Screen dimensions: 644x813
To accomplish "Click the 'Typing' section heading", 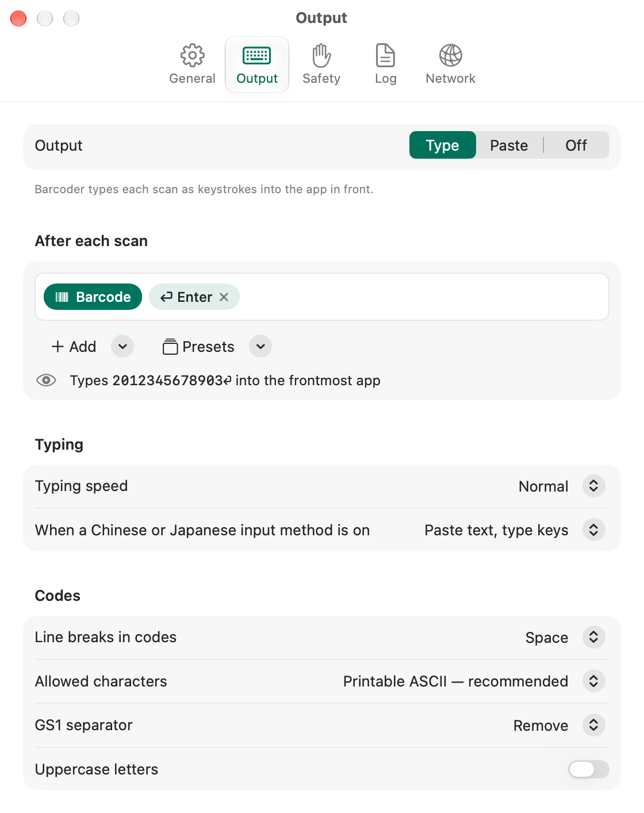I will click(x=59, y=444).
